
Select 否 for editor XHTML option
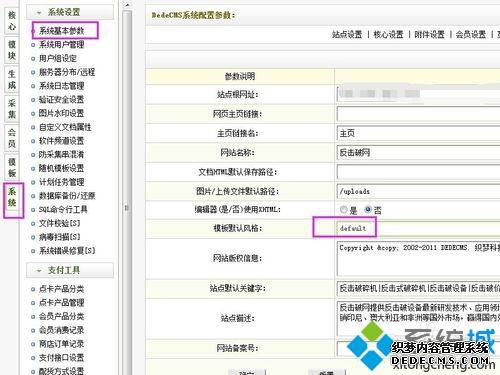tap(368, 210)
